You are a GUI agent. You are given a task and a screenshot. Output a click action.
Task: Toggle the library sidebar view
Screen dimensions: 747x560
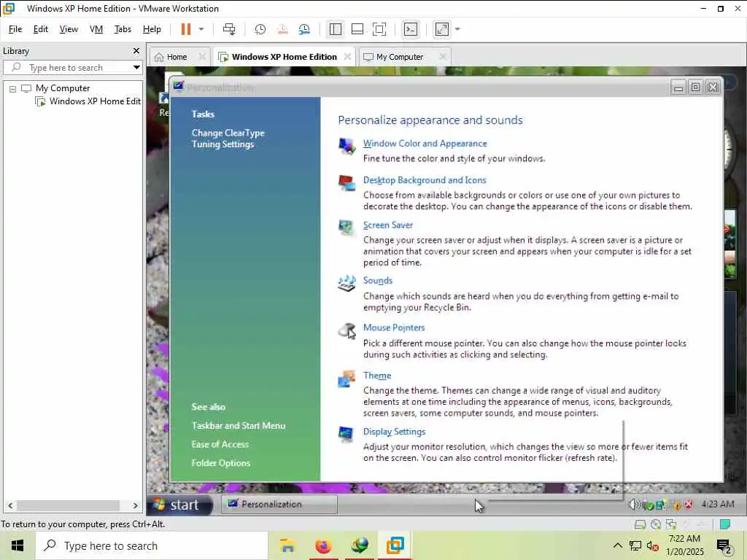[x=336, y=29]
